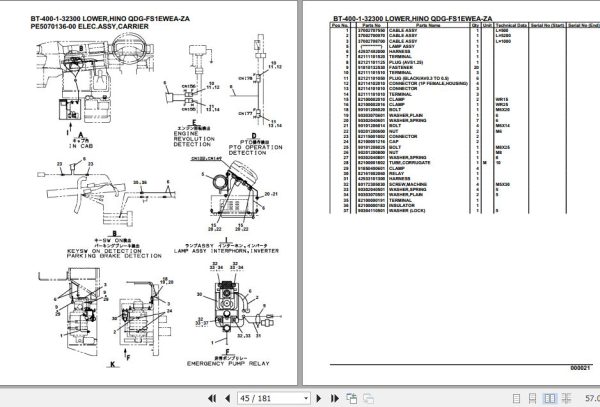Image resolution: width=600 pixels, height=407 pixels.
Task: Click the PLUG (AVS1.25) part name
Action: [406, 62]
